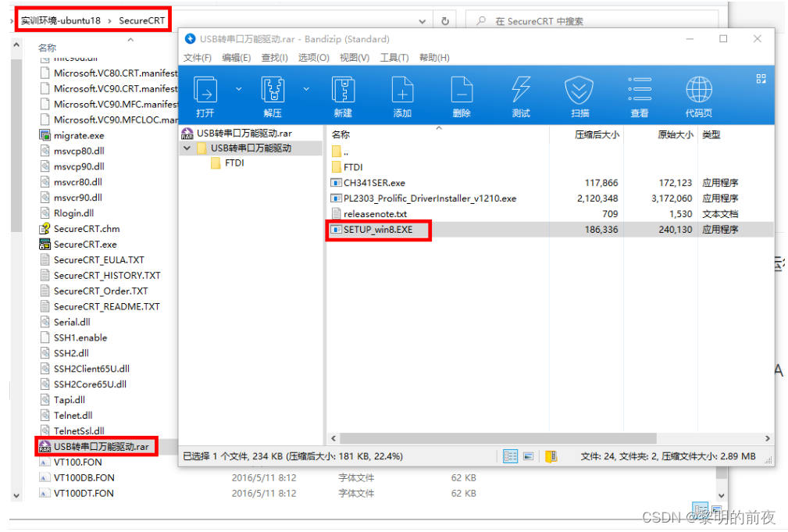Select SecureCRT_EULA.TXT in Explorer

point(92,260)
